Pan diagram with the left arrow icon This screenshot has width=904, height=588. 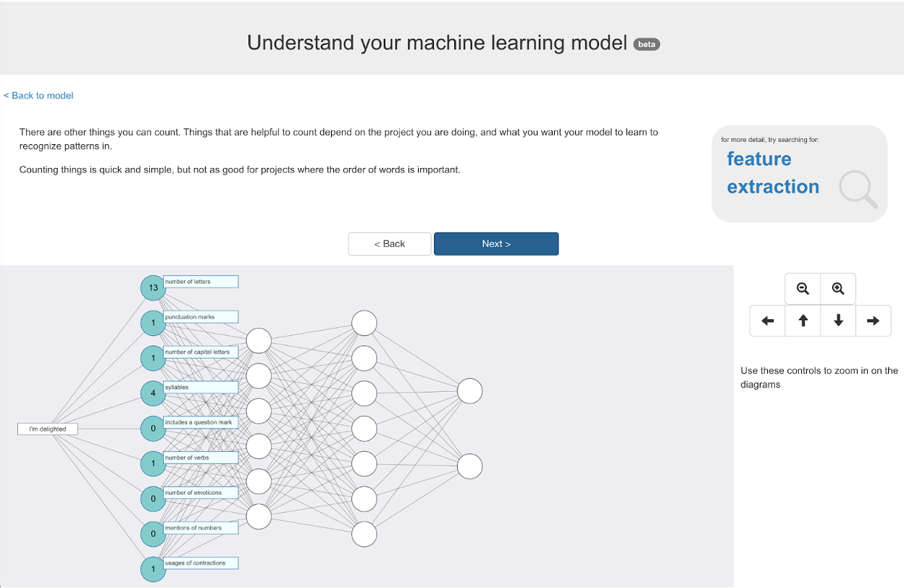768,321
